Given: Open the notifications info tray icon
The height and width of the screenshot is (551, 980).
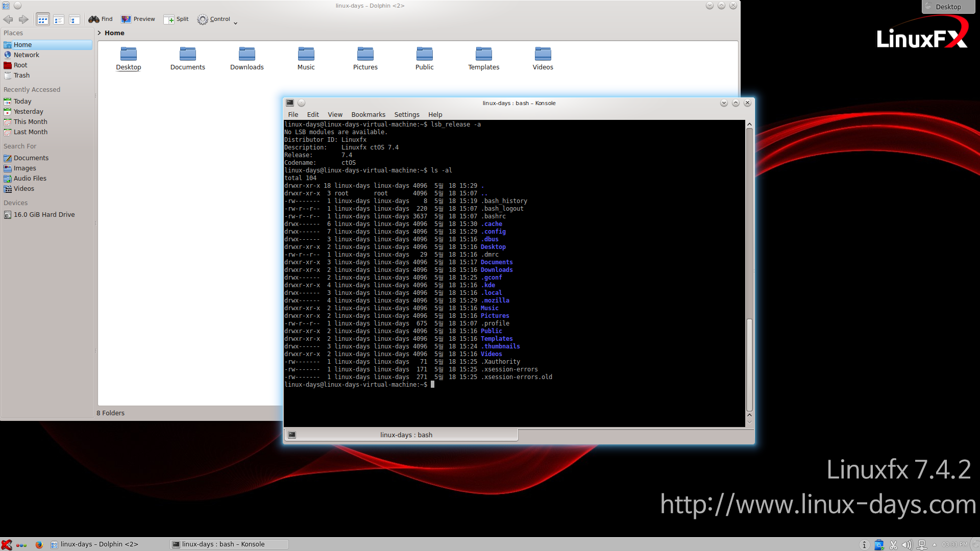Looking at the screenshot, I should pyautogui.click(x=864, y=545).
